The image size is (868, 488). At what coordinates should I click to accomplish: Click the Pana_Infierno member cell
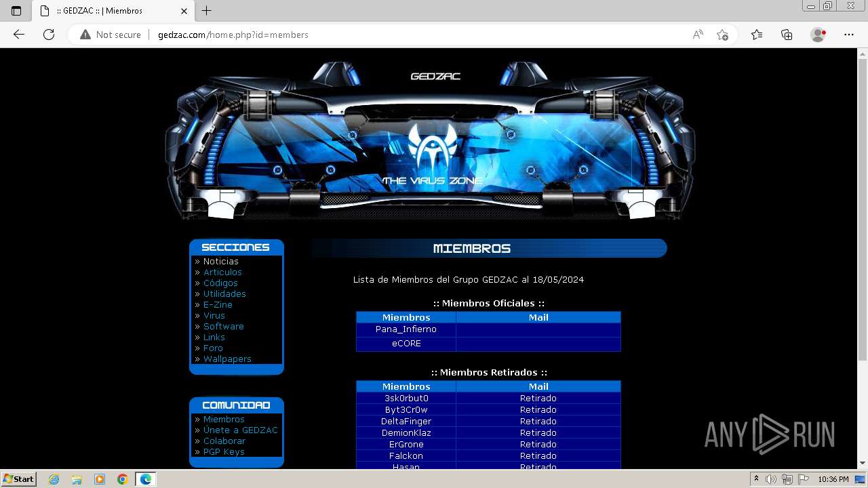click(406, 329)
